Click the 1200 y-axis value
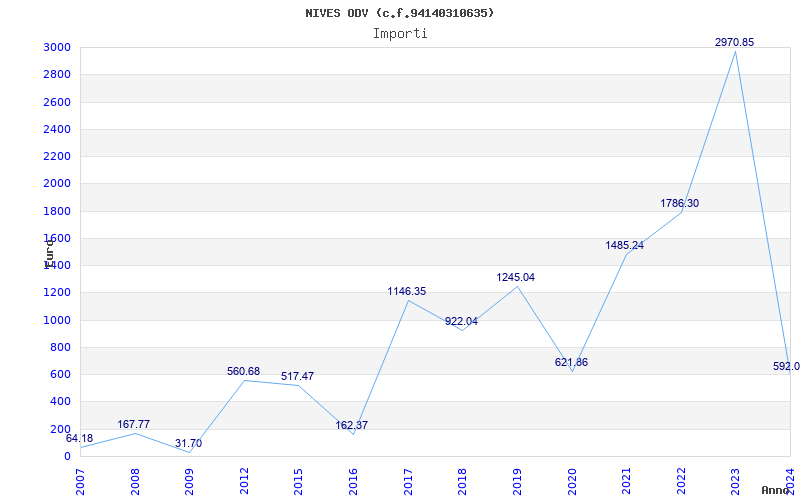 click(x=57, y=293)
